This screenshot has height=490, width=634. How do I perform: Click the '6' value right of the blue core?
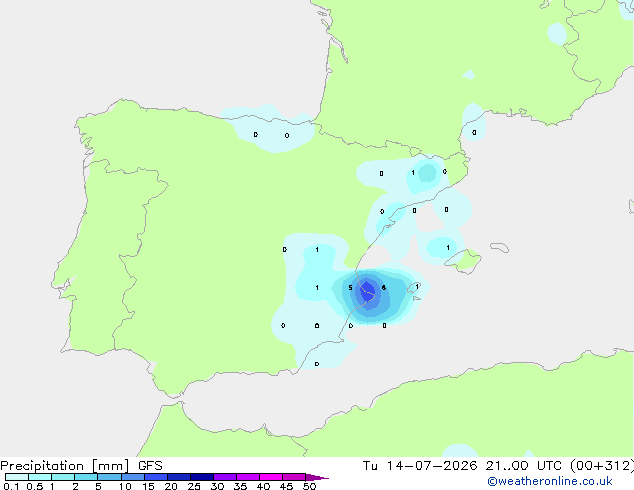click(x=384, y=288)
